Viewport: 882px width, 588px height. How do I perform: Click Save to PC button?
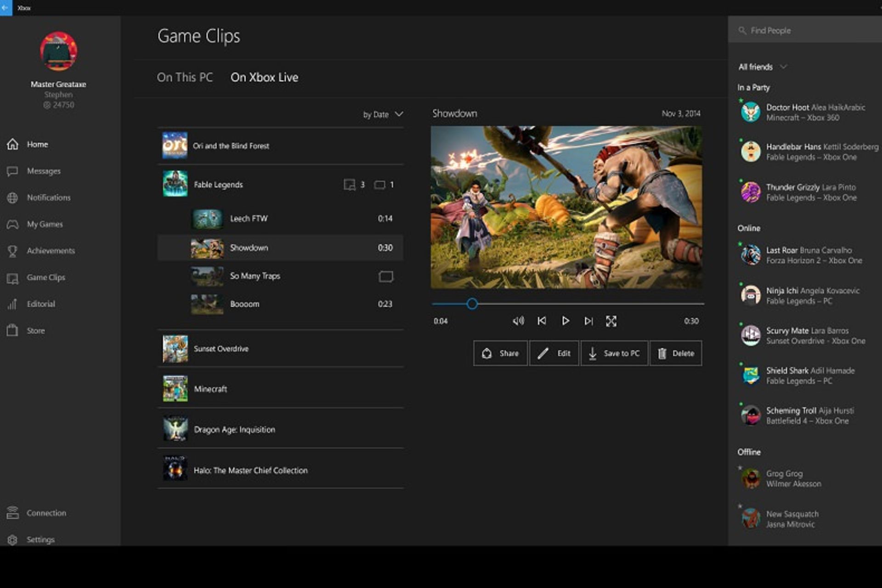(614, 353)
